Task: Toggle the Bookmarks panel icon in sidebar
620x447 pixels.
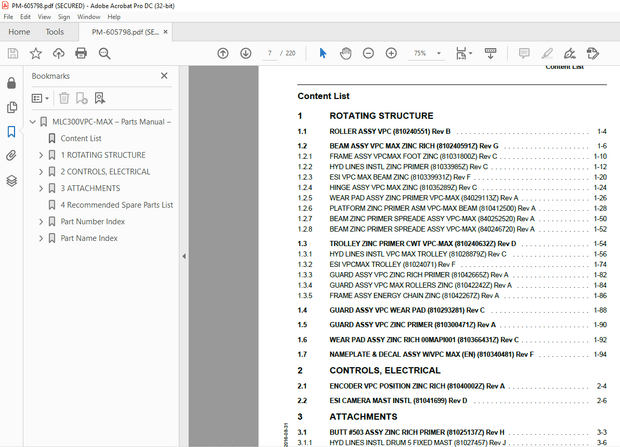Action: pyautogui.click(x=11, y=131)
